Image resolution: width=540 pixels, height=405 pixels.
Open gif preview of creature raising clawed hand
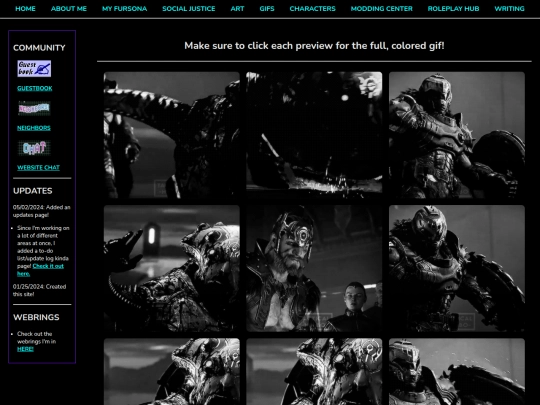click(172, 269)
